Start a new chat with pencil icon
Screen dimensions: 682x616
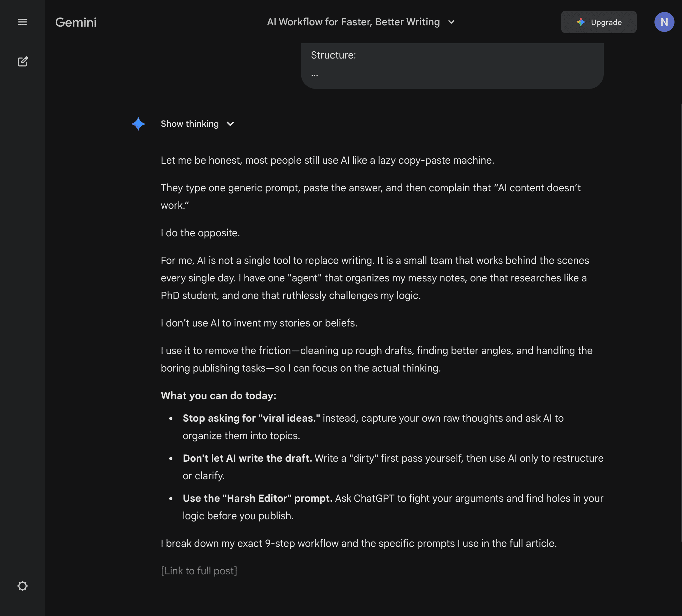click(x=23, y=62)
